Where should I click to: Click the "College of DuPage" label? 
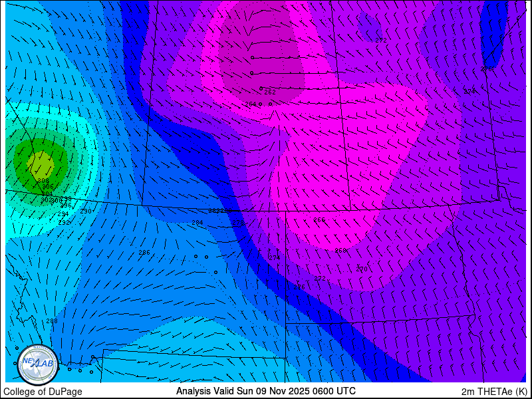click(x=43, y=392)
